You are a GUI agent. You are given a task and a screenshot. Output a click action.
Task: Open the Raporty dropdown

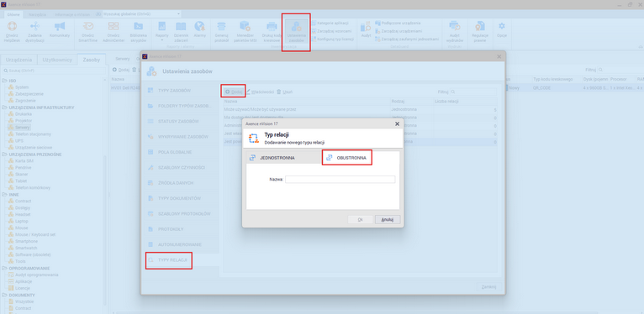(x=161, y=31)
